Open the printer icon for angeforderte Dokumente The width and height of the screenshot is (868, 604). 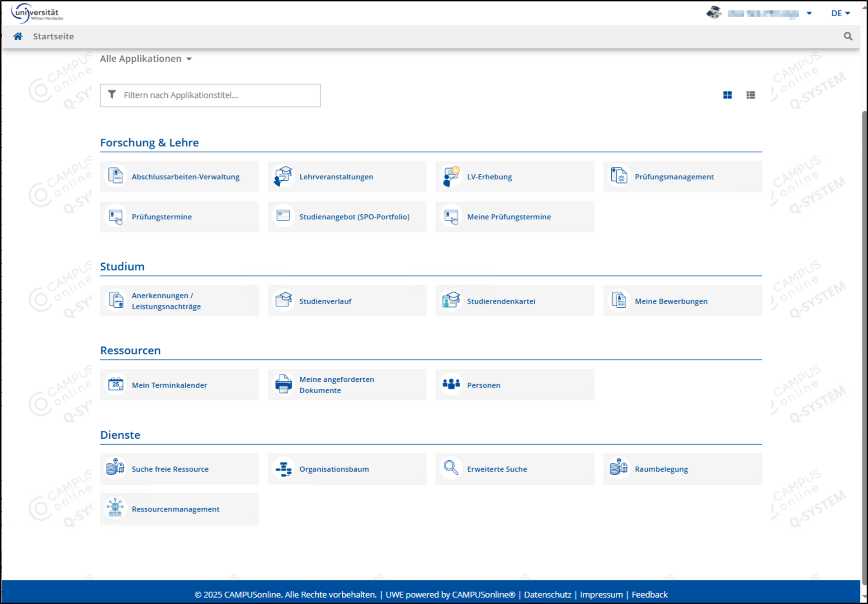click(283, 384)
